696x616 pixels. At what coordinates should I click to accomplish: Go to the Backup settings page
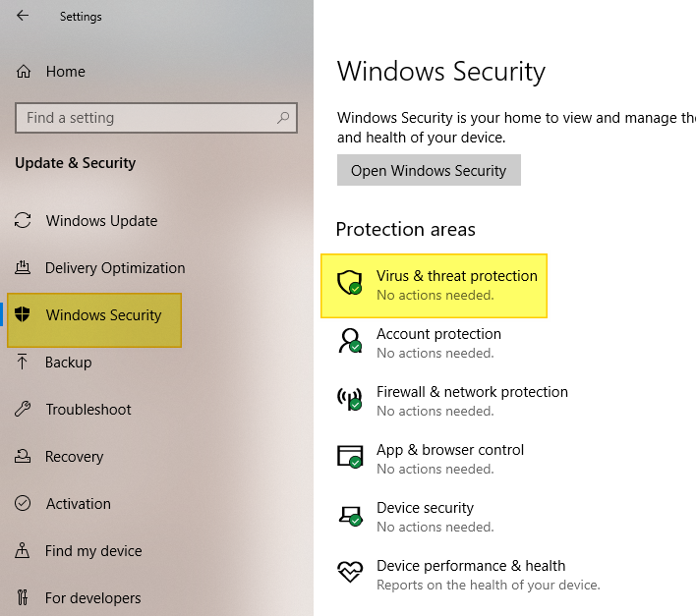(x=68, y=363)
